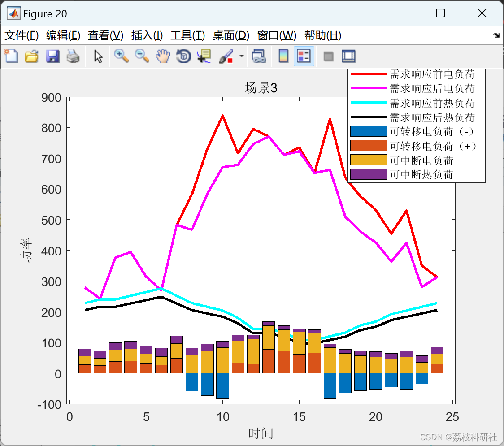
Task: Toggle the Insert Colorbar button
Action: click(283, 56)
